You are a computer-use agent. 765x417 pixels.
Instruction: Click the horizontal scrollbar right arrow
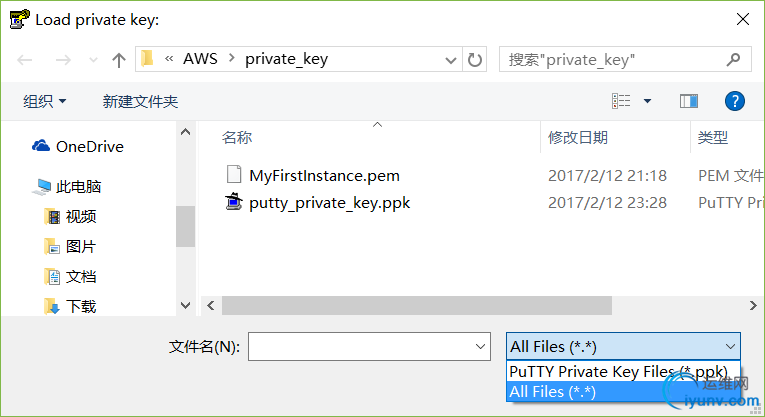click(x=753, y=306)
